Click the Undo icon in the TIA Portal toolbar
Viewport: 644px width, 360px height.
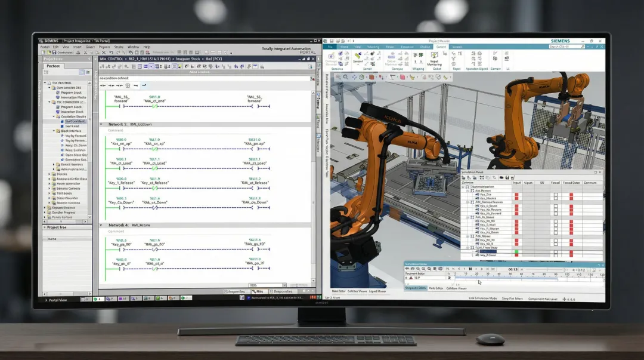click(110, 53)
